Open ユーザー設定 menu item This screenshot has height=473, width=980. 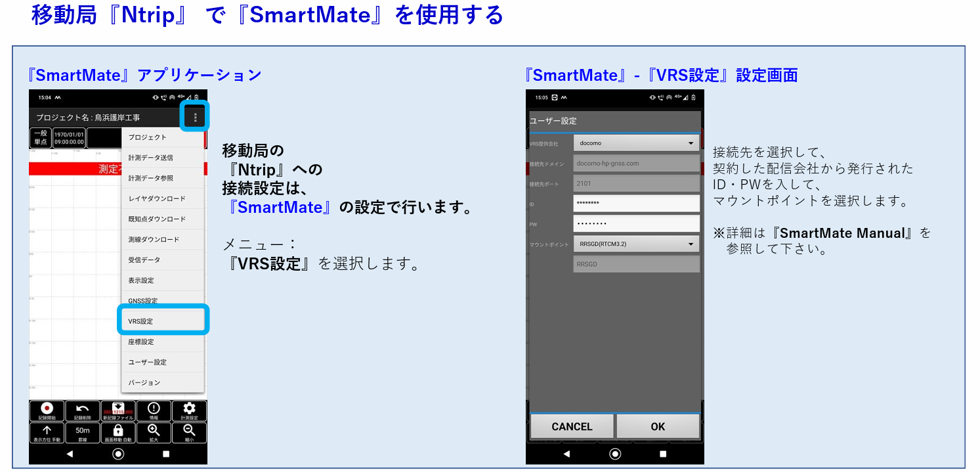point(163,362)
